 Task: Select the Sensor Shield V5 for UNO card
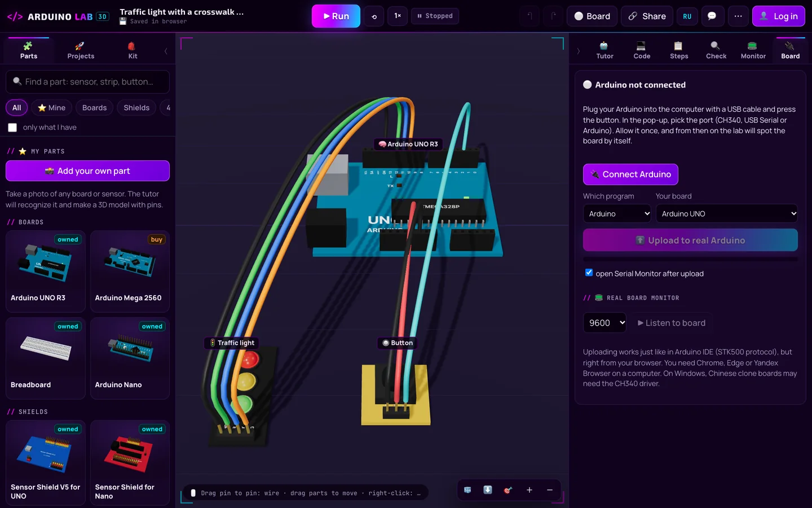(x=46, y=462)
